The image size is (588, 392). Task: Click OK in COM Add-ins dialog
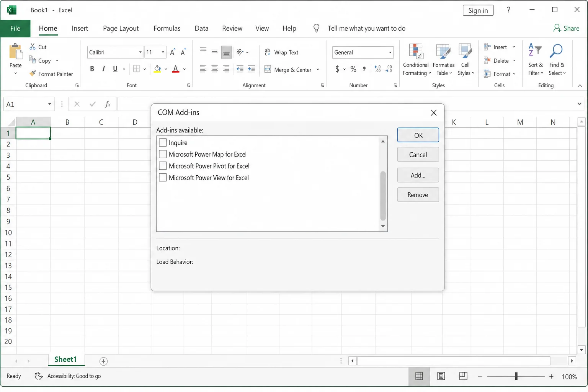(418, 135)
